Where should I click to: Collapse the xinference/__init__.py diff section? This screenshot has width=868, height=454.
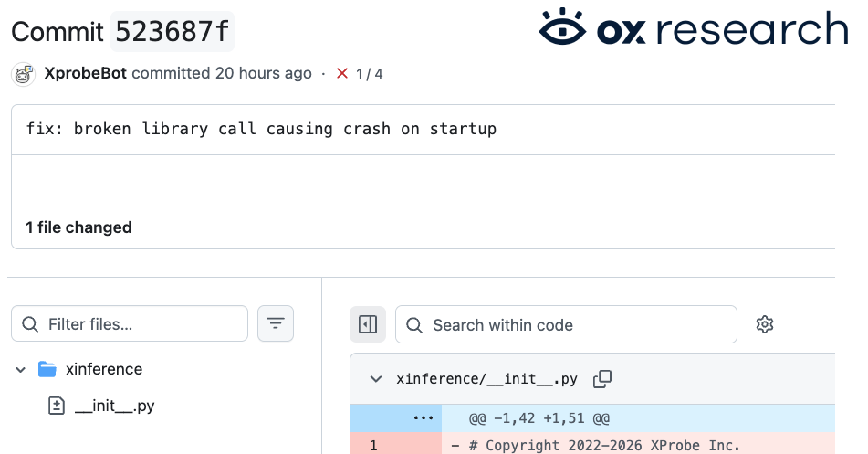[x=375, y=379]
